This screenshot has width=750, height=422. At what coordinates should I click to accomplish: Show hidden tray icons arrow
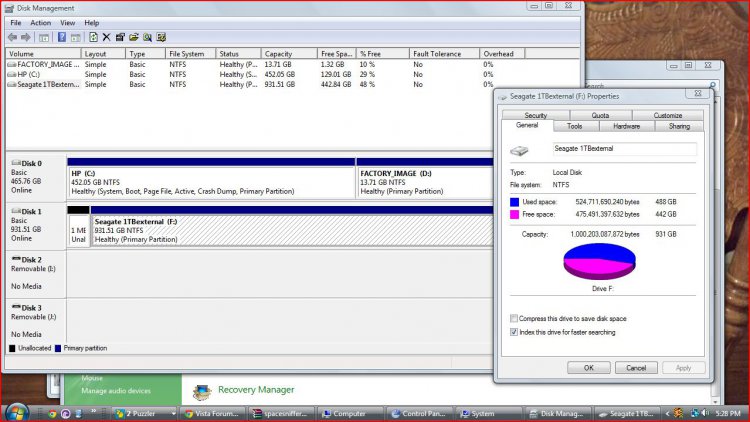(667, 414)
